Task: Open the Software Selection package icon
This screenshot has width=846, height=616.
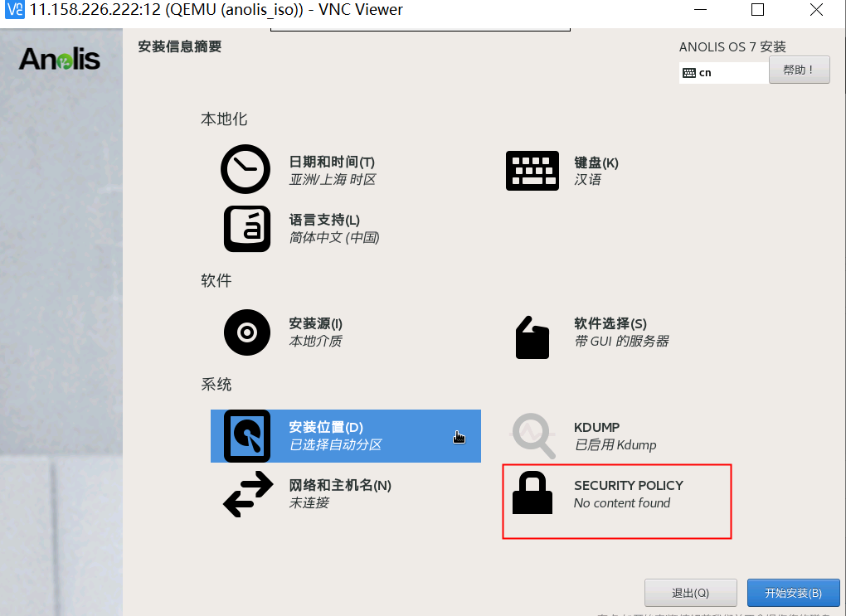Action: (x=532, y=337)
